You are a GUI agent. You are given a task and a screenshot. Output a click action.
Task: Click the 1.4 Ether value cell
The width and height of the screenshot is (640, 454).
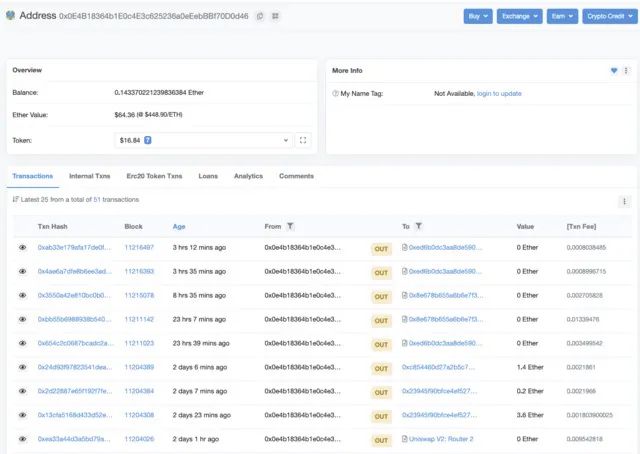(530, 367)
